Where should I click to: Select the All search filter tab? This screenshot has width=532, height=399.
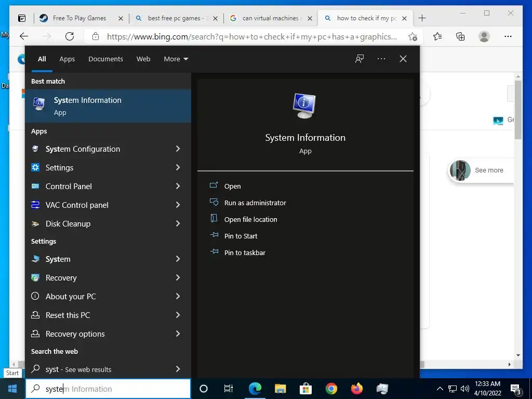42,59
